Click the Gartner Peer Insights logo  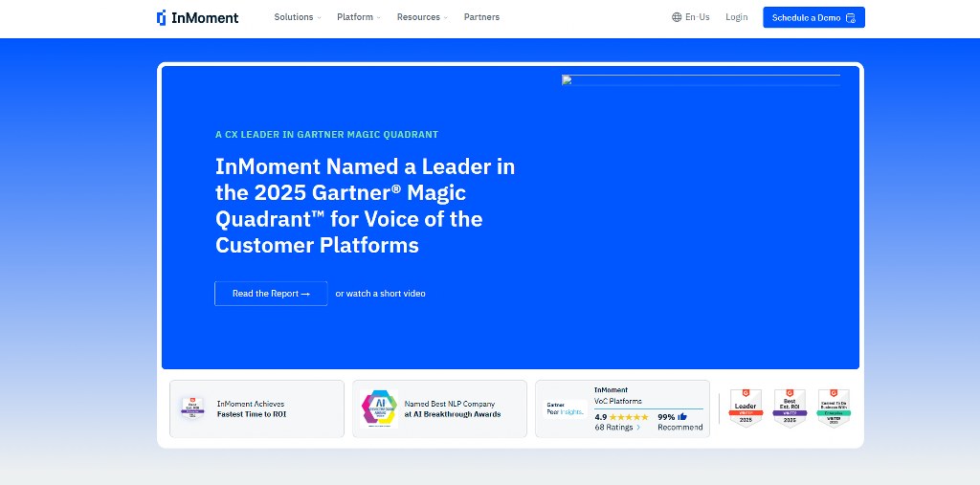pos(565,408)
